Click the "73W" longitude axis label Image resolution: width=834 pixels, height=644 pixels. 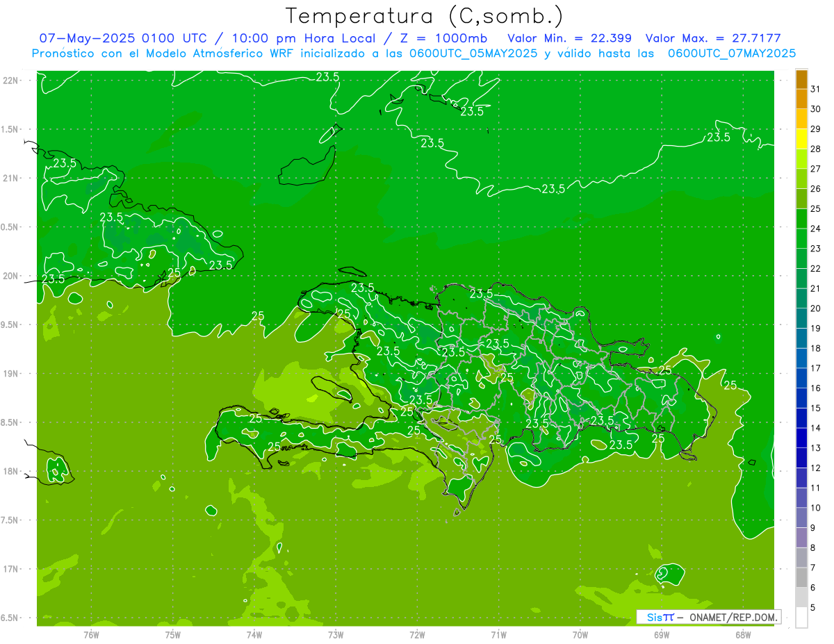coord(335,635)
